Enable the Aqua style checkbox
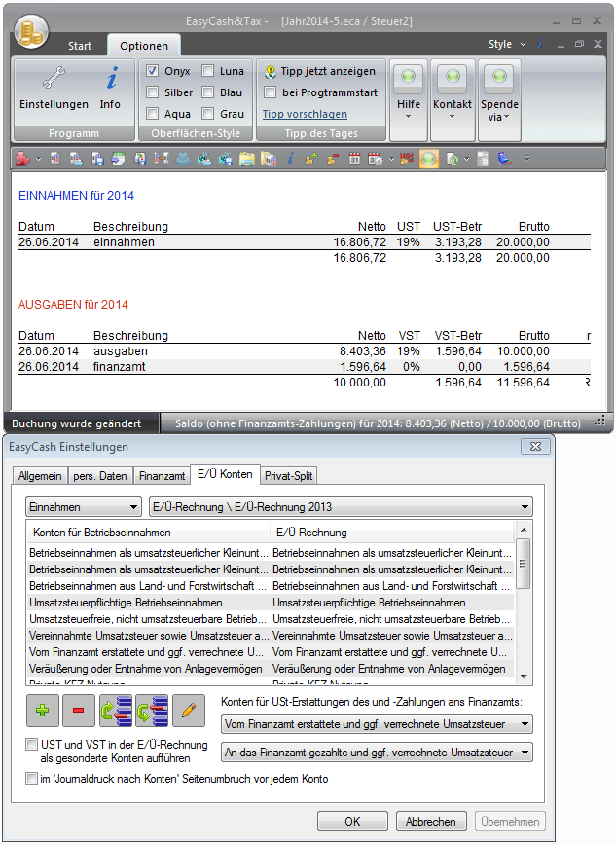Screen dimensions: 616x845 153,114
